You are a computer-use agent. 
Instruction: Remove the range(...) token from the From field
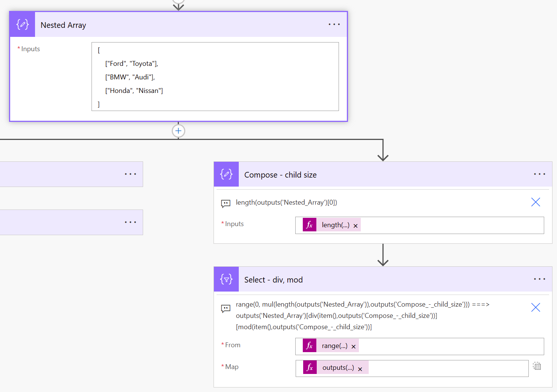click(x=353, y=346)
